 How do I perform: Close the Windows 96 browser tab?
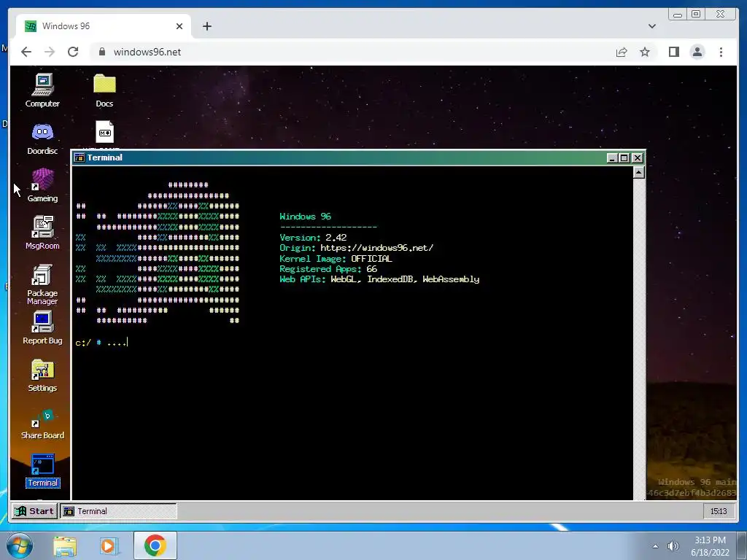(179, 26)
